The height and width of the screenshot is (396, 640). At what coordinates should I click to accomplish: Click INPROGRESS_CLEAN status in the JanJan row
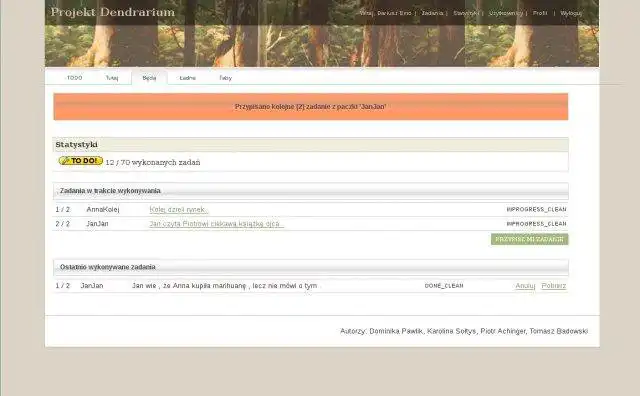(x=536, y=224)
